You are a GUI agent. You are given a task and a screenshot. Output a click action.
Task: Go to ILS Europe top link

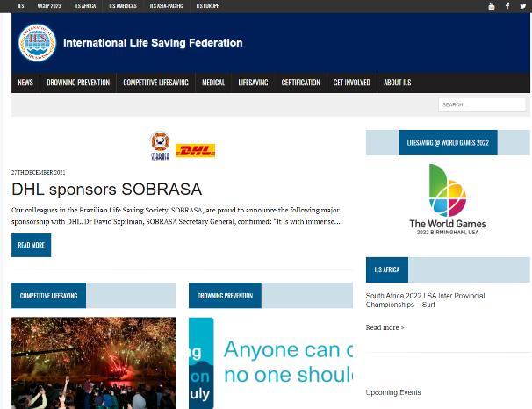[207, 6]
